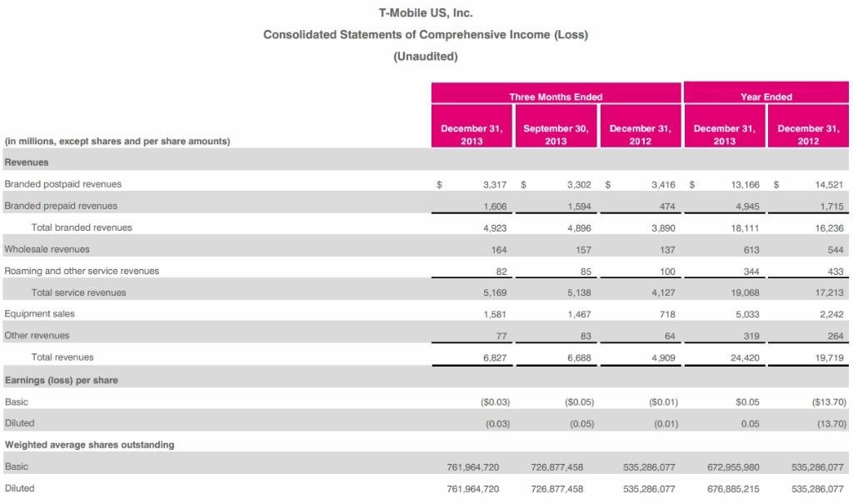This screenshot has width=853, height=504.
Task: Click the branded prepaid value "1,606"
Action: (495, 207)
